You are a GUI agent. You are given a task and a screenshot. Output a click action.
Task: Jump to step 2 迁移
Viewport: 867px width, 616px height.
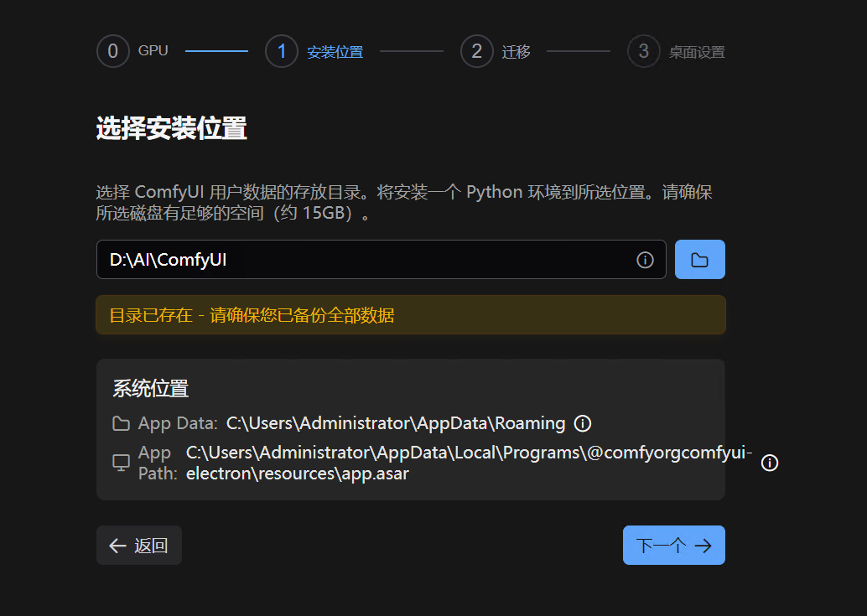[496, 51]
